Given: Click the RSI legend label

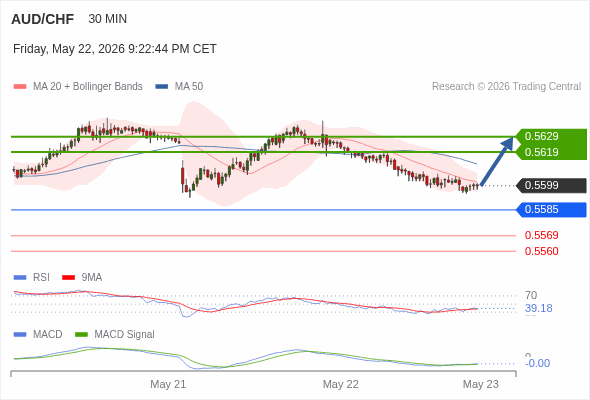Looking at the screenshot, I should pos(41,278).
